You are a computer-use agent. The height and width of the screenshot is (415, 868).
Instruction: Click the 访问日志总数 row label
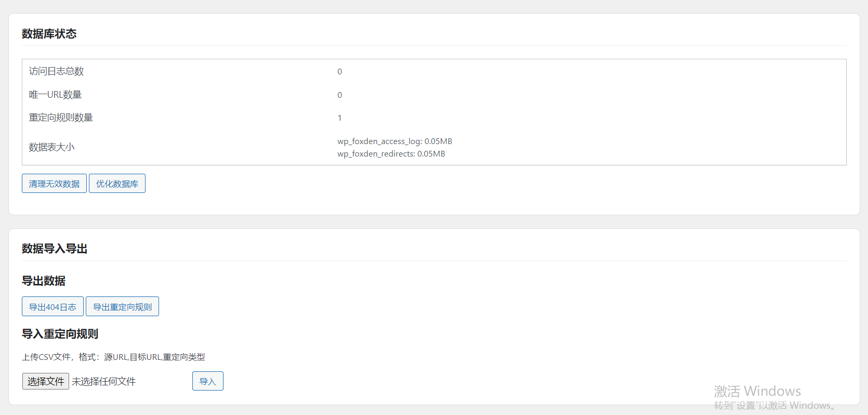pyautogui.click(x=56, y=71)
